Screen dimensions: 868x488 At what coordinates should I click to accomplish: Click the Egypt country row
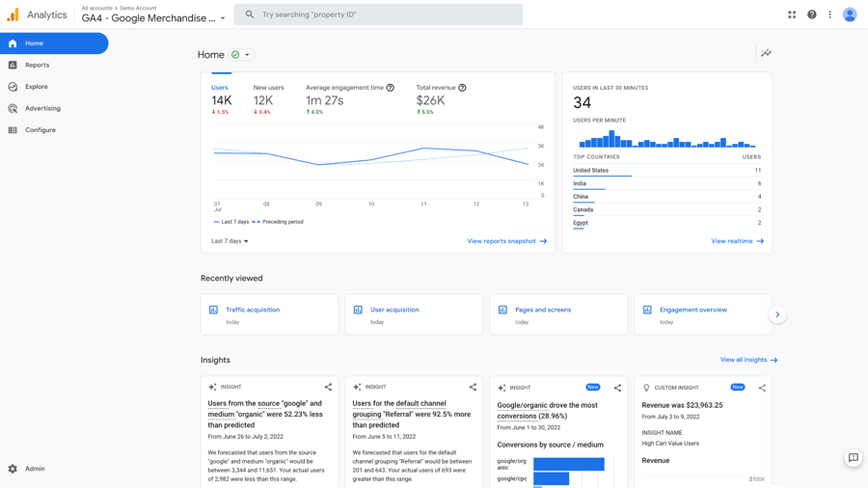pos(667,223)
